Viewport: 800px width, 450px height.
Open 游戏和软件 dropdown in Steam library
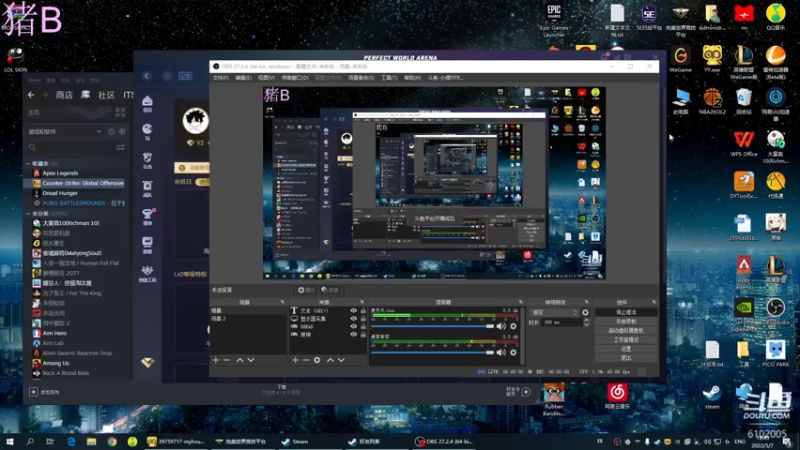point(65,132)
